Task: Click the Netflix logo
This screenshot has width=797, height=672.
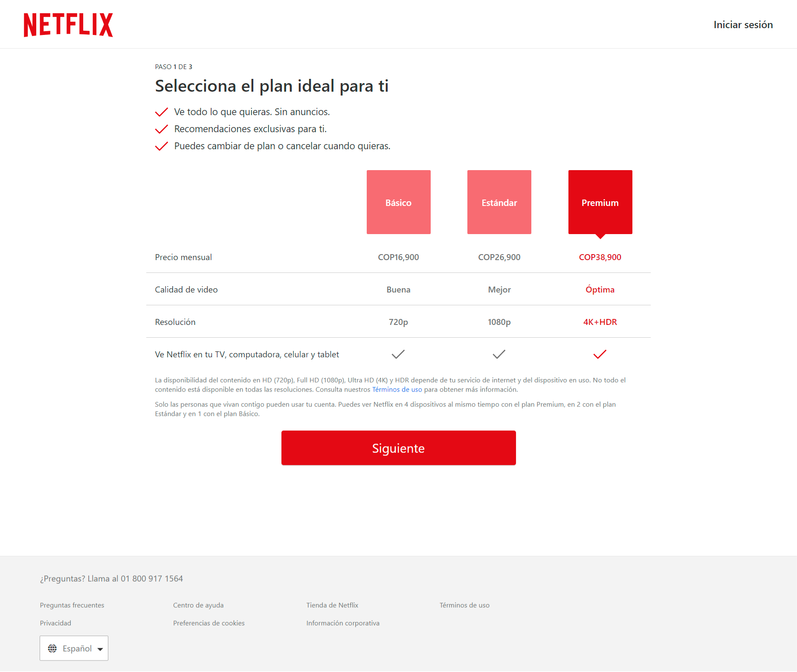Action: tap(68, 25)
